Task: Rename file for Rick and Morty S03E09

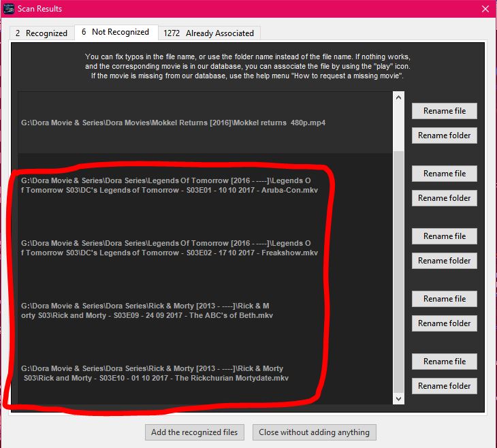Action: coord(445,299)
